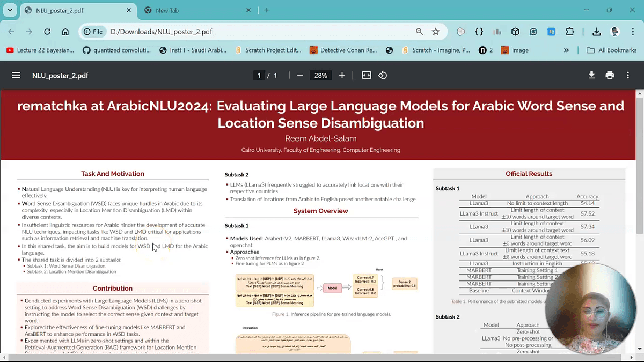
Task: Show more hidden bookmarks chevron
Action: pos(566,50)
